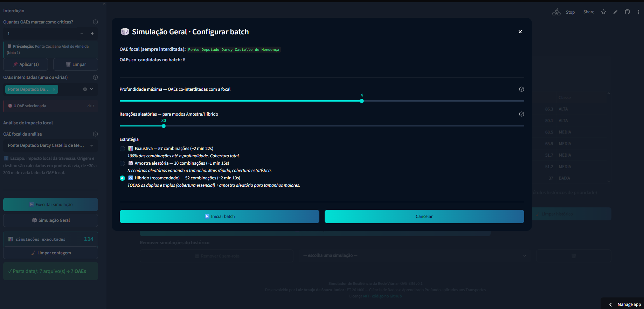Close the Configurar batch dialog
The width and height of the screenshot is (644, 309).
pyautogui.click(x=520, y=32)
